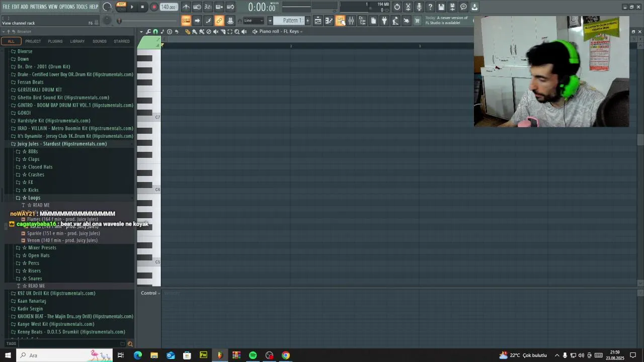644x362 pixels.
Task: Toggle the piano roll snap magnet
Action: tap(155, 31)
